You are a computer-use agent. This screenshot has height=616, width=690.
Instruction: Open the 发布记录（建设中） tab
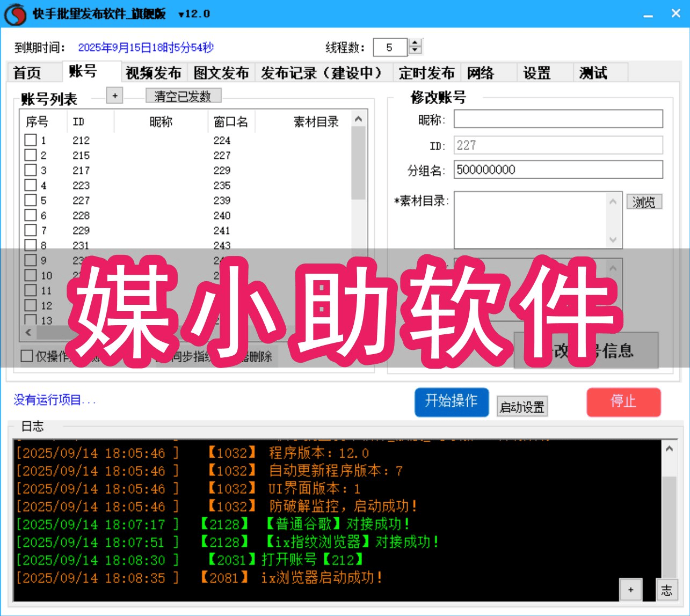[x=323, y=73]
